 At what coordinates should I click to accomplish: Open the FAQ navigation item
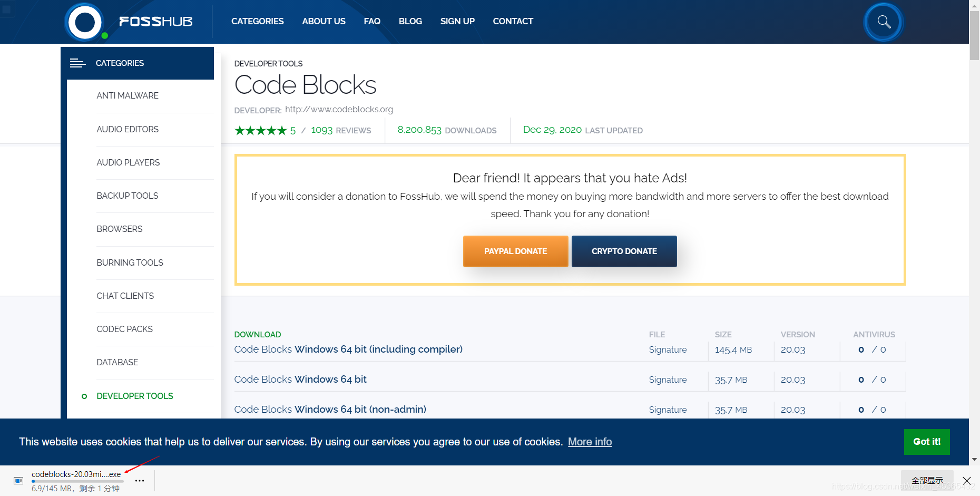[372, 21]
